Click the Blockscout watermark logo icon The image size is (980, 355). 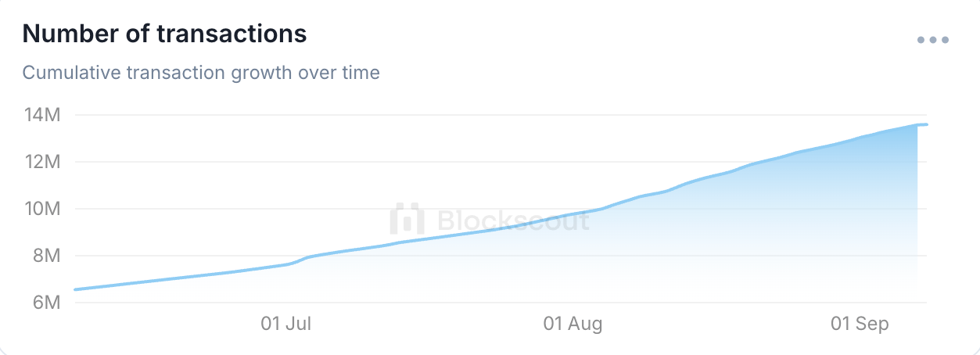[x=407, y=219]
